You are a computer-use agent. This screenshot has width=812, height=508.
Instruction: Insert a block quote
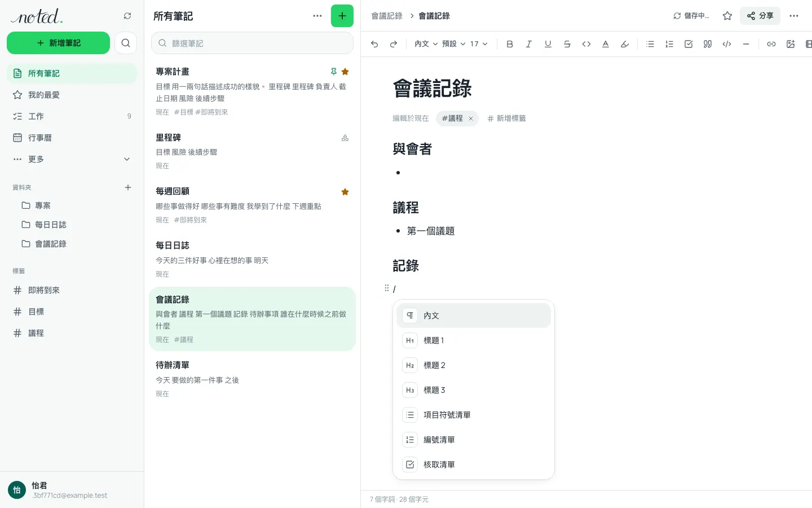708,44
